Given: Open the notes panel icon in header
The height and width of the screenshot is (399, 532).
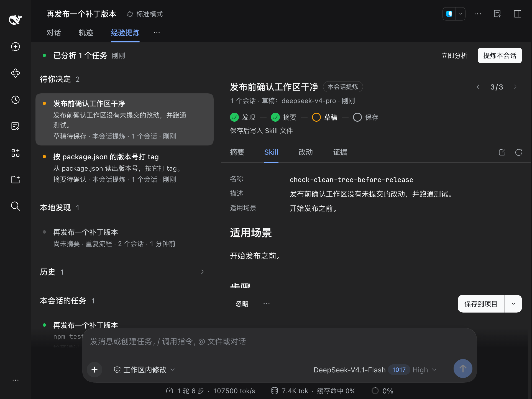Looking at the screenshot, I should click(497, 14).
